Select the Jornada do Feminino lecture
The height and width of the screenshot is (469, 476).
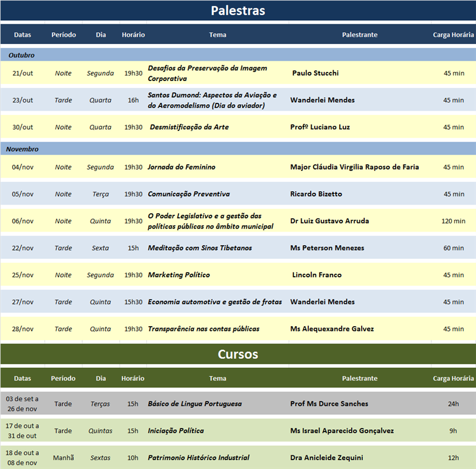[x=181, y=167]
